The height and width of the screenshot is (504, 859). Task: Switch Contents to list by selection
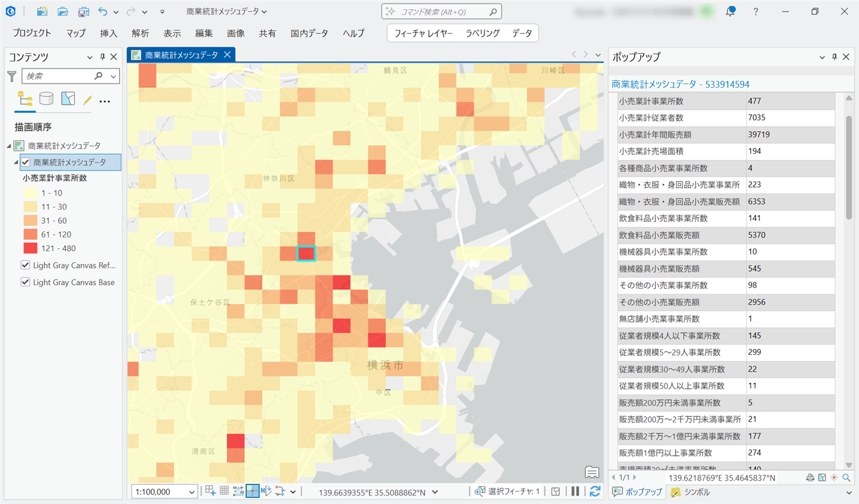pos(67,99)
